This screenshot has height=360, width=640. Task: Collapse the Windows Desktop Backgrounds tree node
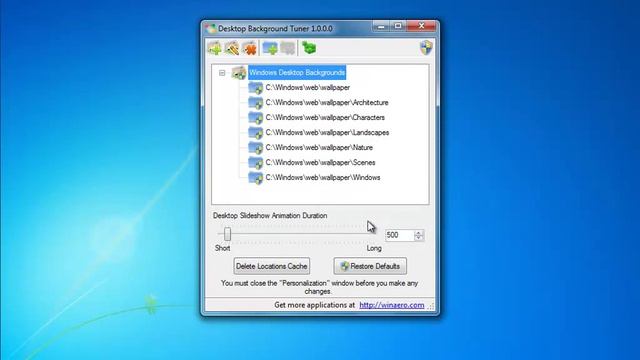click(222, 73)
